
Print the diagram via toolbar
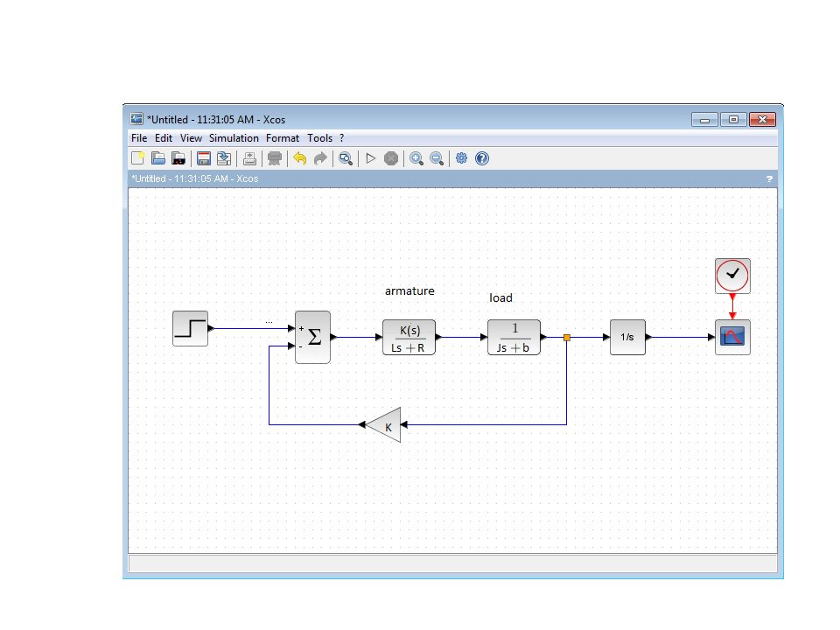pos(249,158)
